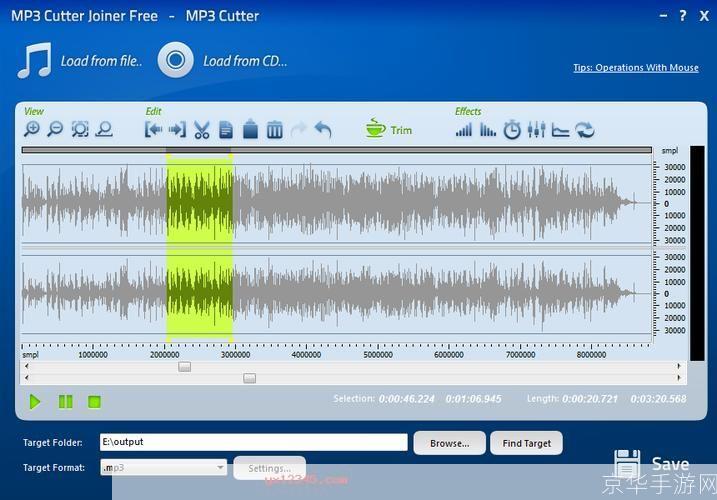Click the selection start slider thumb
Screen dimensions: 717x500
click(x=185, y=366)
